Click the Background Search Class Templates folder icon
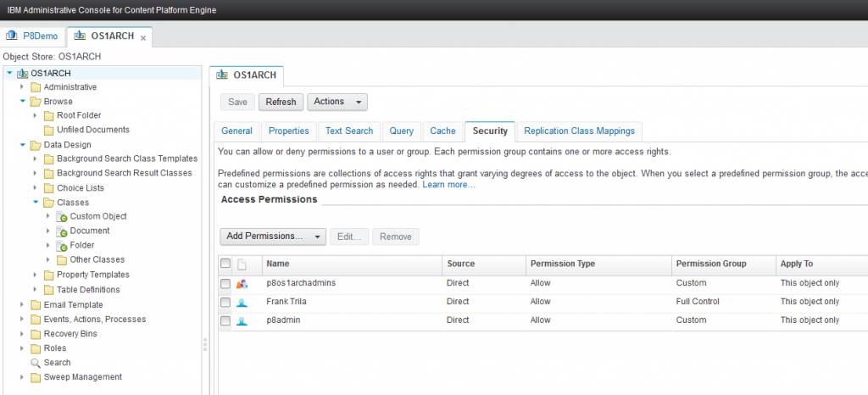This screenshot has width=868, height=395. coord(48,159)
